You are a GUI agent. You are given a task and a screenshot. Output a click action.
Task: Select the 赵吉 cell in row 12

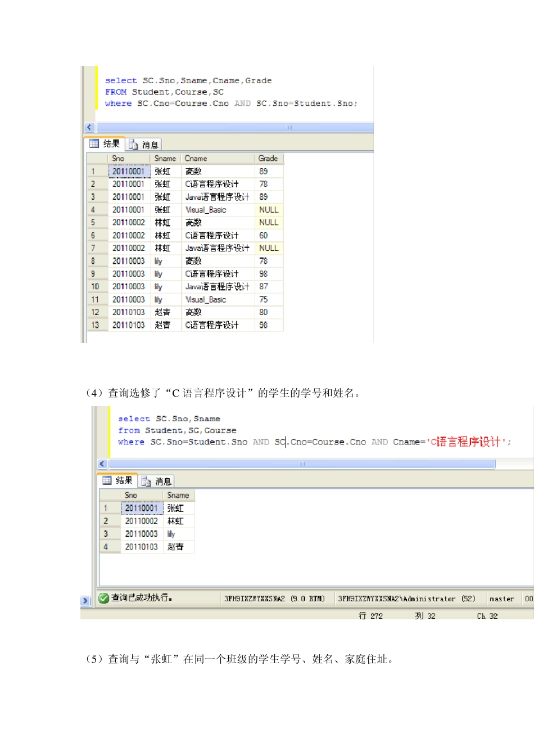tap(165, 312)
